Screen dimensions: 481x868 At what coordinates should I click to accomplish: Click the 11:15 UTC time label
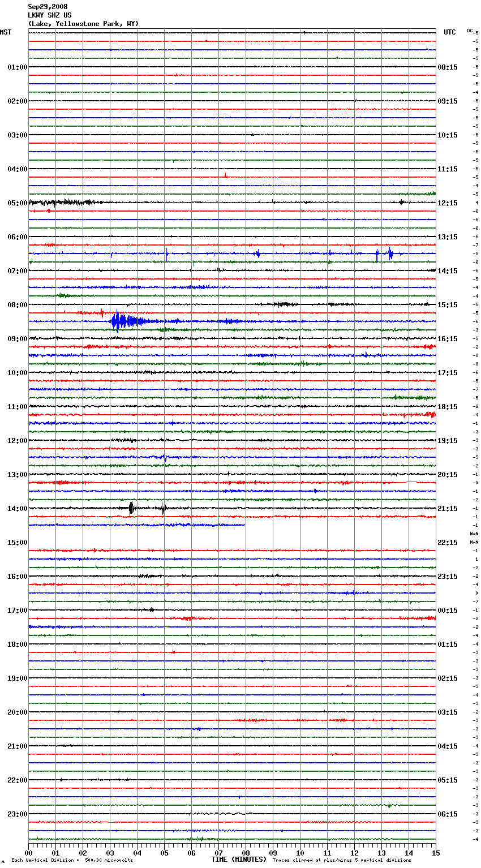tap(448, 169)
